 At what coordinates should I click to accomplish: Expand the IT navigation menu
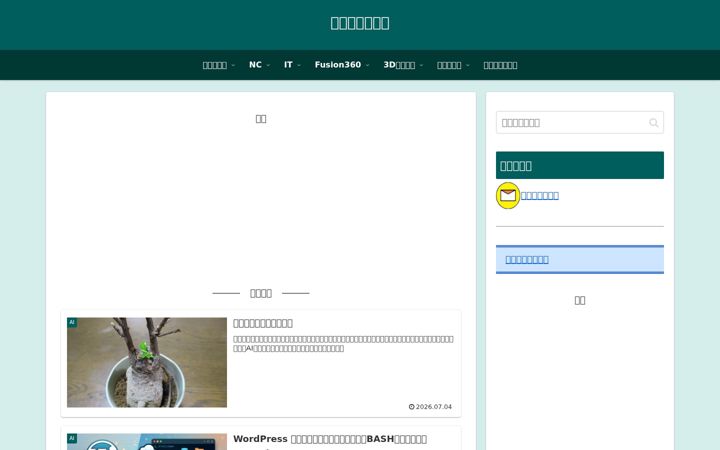click(x=292, y=65)
